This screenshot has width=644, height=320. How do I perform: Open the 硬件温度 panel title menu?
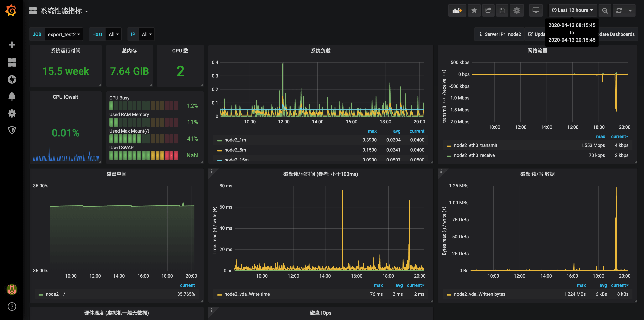(x=116, y=313)
